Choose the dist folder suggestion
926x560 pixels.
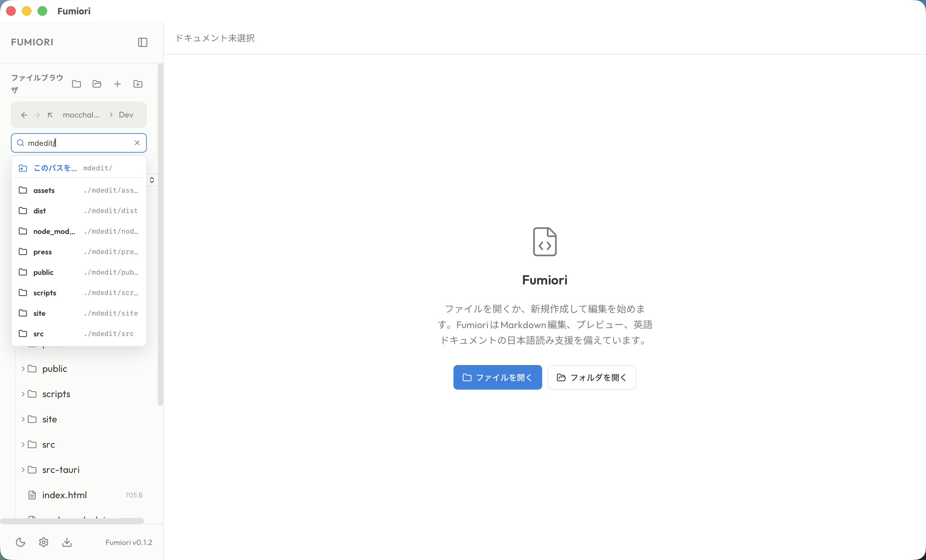click(x=79, y=211)
